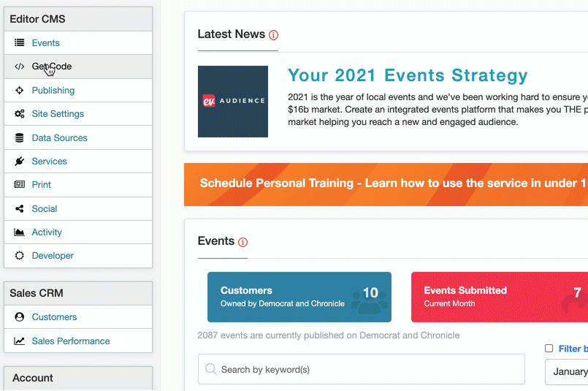Click the Schedule Personal Training orange banner
The width and height of the screenshot is (588, 391).
(386, 184)
